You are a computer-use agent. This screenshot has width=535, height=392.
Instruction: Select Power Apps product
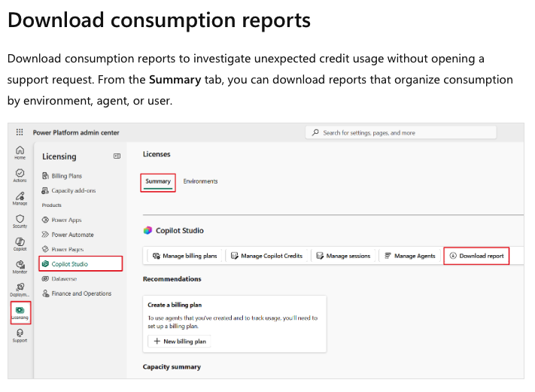tap(62, 220)
